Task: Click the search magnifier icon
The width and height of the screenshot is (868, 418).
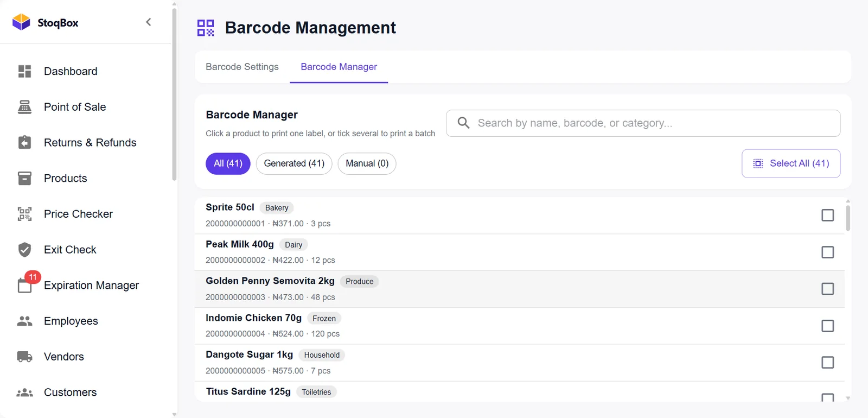Action: [x=463, y=123]
